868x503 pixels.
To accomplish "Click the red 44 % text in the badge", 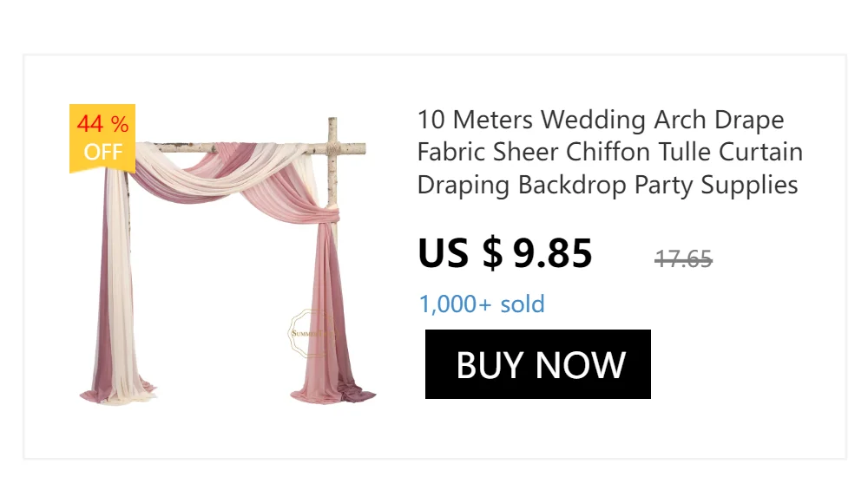I will 103,124.
